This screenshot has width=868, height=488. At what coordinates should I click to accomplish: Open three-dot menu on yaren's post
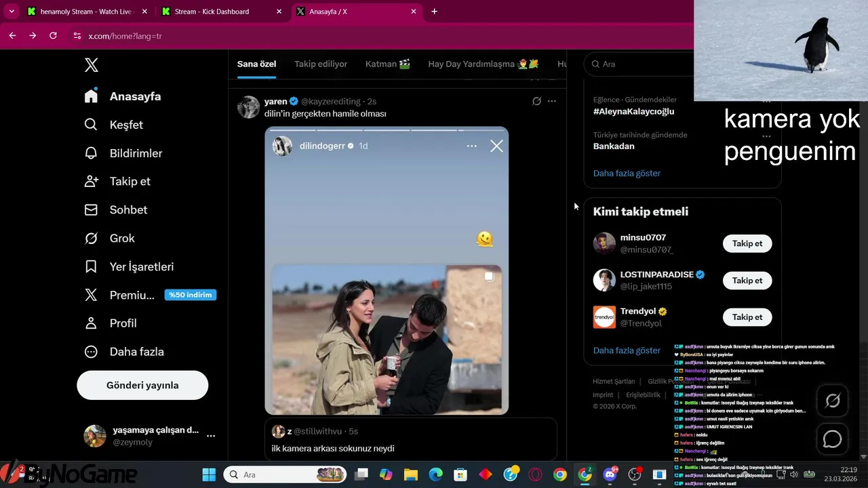click(x=552, y=101)
